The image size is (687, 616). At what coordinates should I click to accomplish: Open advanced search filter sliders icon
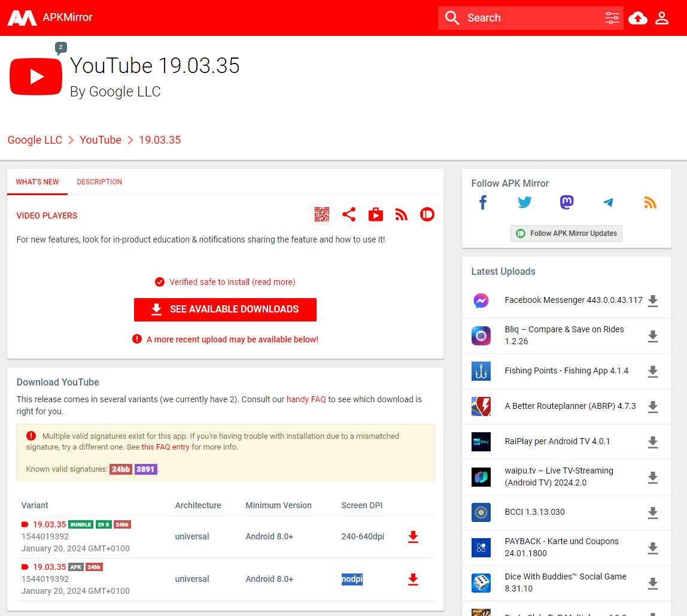[x=612, y=18]
